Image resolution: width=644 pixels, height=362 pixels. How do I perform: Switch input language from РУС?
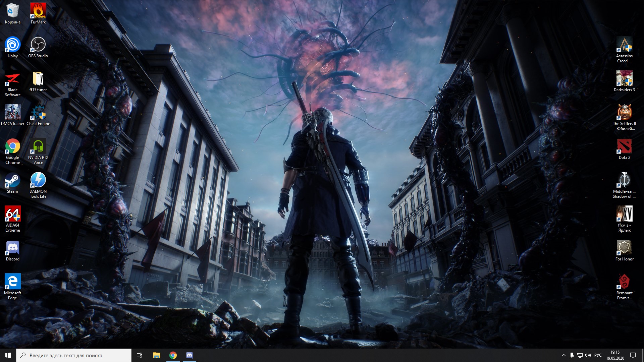tap(598, 355)
